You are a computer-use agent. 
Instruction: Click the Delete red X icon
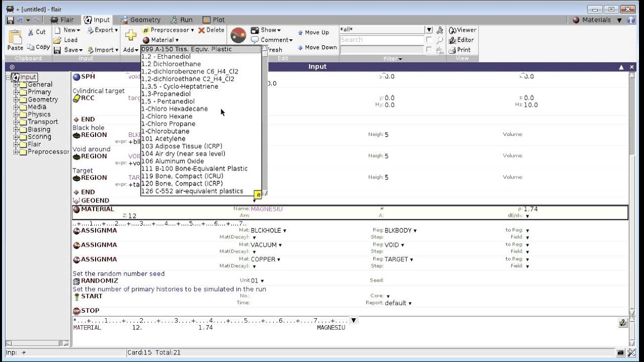tap(202, 30)
